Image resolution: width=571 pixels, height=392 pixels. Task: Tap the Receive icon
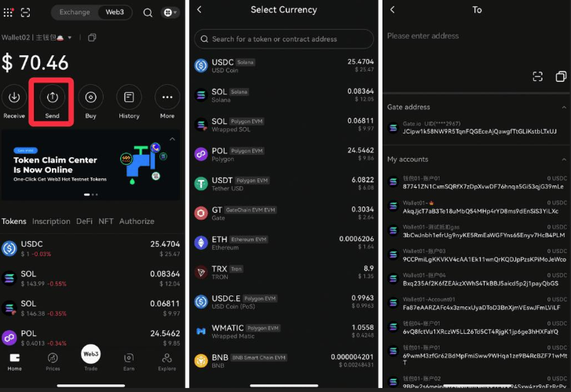point(14,97)
